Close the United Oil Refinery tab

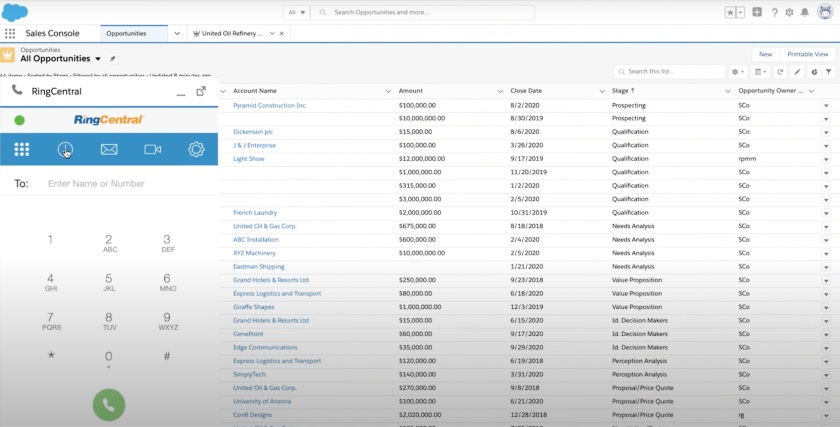point(282,33)
